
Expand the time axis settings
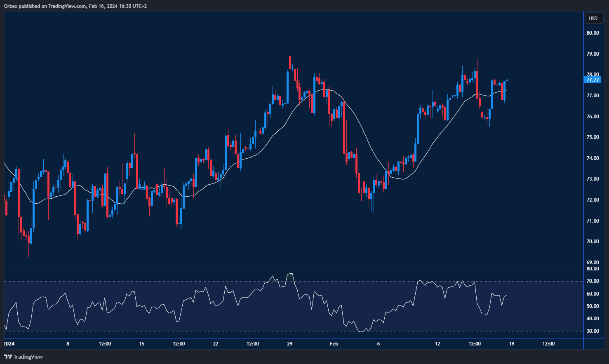click(x=289, y=343)
